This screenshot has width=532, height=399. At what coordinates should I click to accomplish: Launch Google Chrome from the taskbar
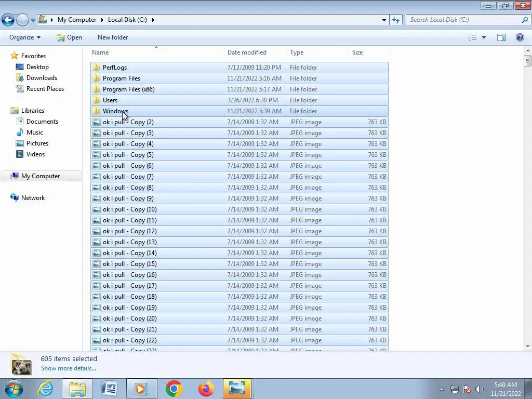tap(174, 389)
